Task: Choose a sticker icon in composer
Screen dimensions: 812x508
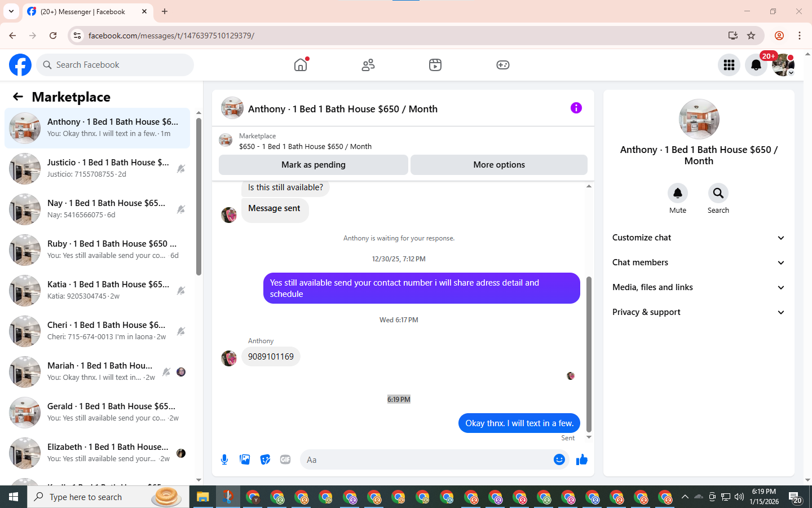Action: click(265, 459)
